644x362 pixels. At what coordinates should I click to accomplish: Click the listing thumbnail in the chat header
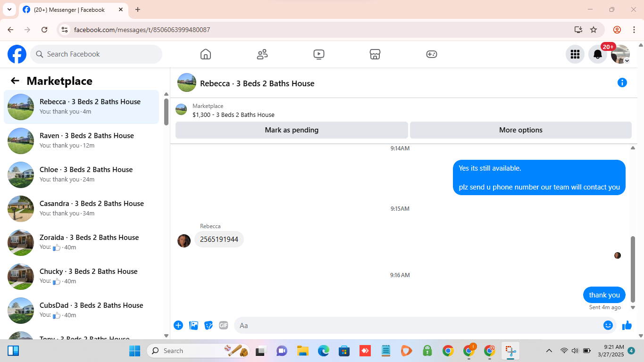(x=187, y=82)
